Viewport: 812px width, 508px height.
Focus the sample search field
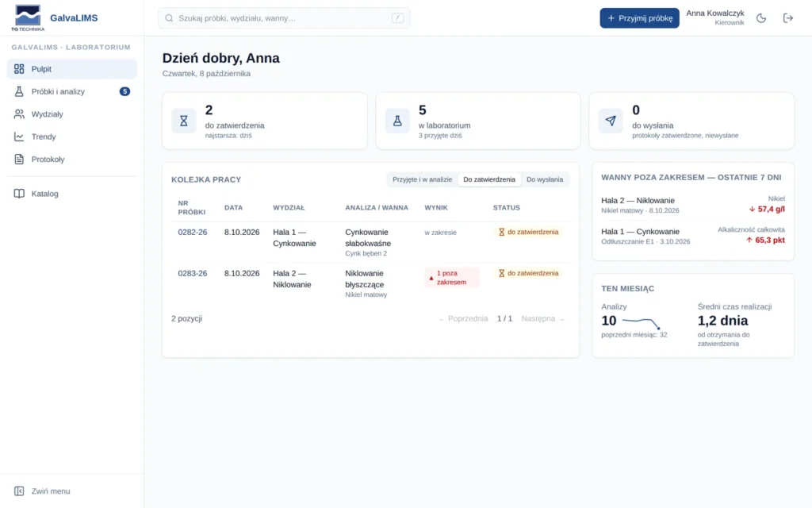click(285, 18)
